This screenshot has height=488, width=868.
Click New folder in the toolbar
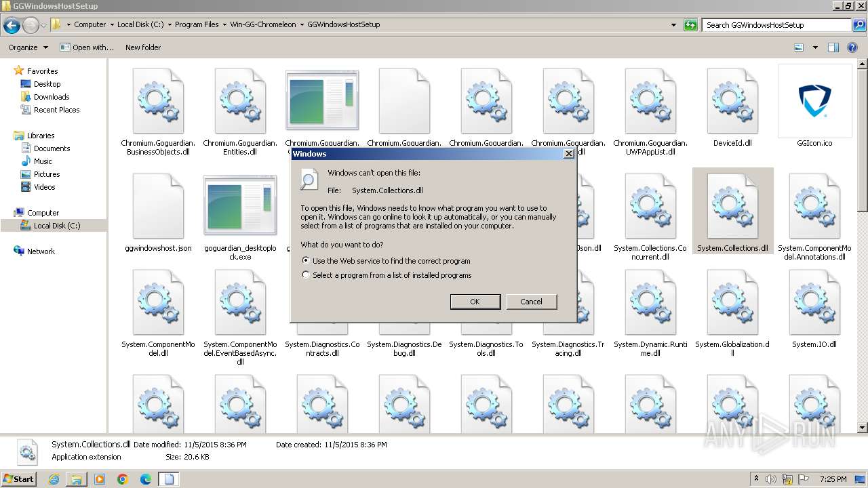tap(143, 47)
